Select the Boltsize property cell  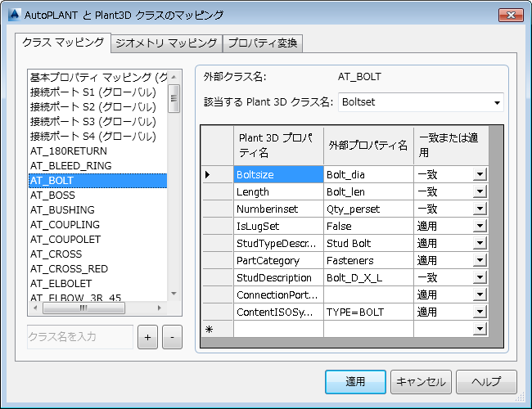(278, 175)
